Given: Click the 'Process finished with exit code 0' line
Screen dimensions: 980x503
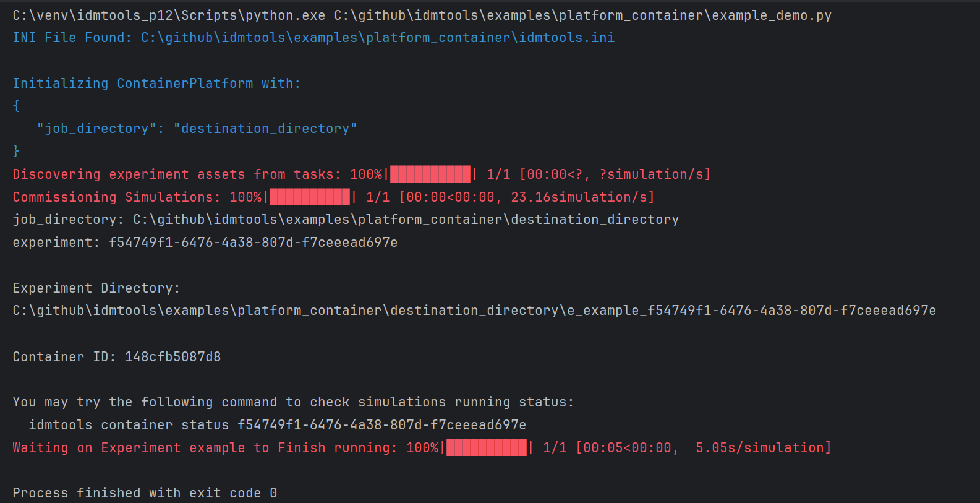Looking at the screenshot, I should (x=145, y=493).
